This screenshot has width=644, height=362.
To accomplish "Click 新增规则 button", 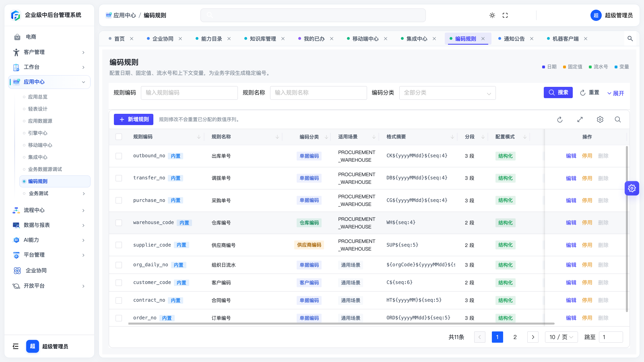I will (133, 119).
